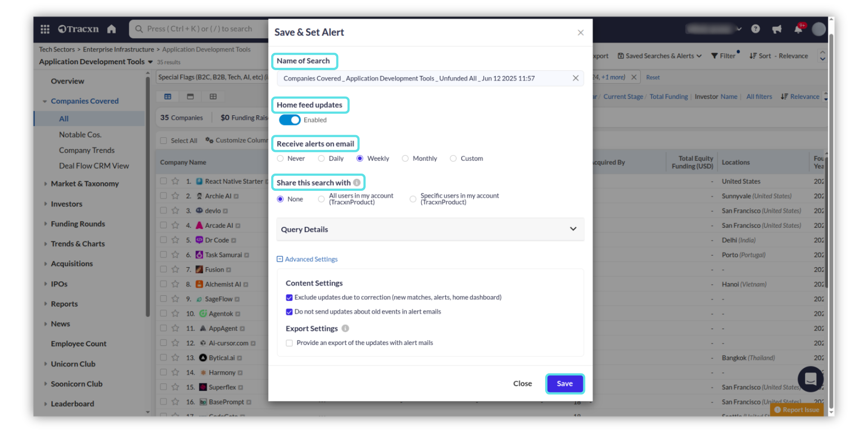Select the Daily email alert option
The height and width of the screenshot is (434, 868).
click(x=321, y=159)
